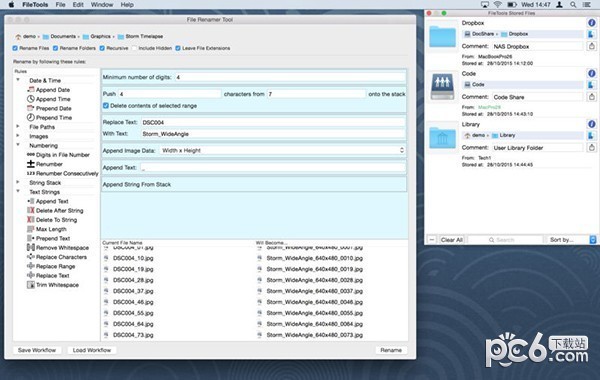Toggle the Leave File Extensions checkbox
Screen dimensions: 600x380
178,48
